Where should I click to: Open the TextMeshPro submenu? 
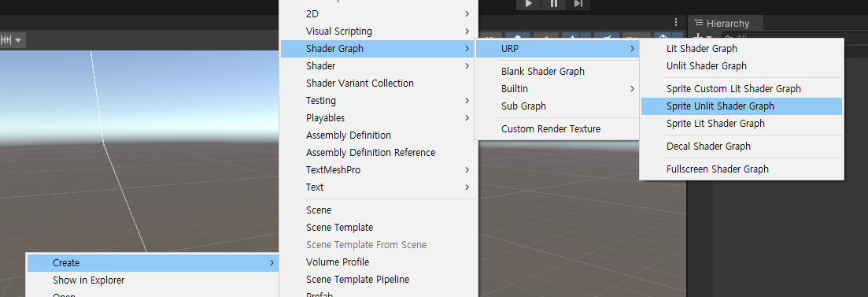pyautogui.click(x=379, y=170)
